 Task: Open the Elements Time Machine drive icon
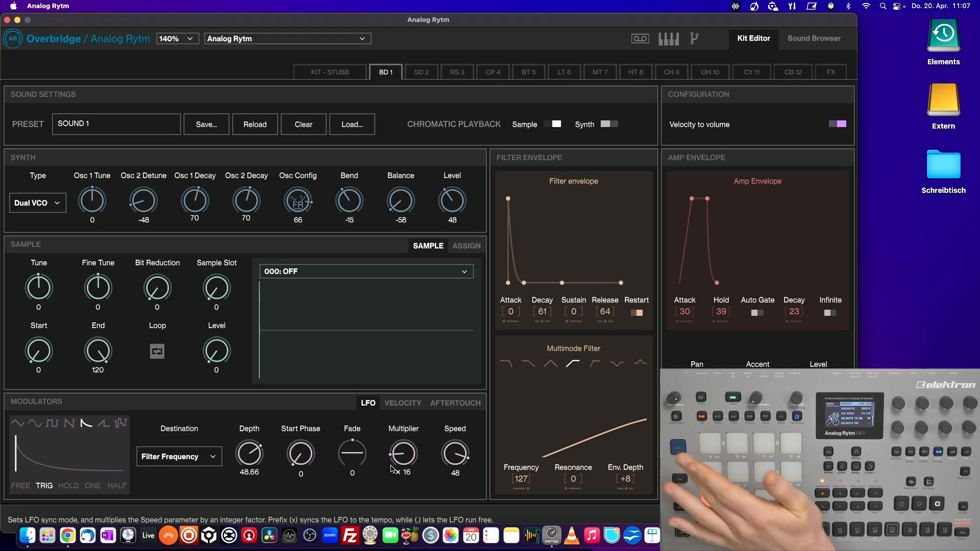tap(943, 36)
